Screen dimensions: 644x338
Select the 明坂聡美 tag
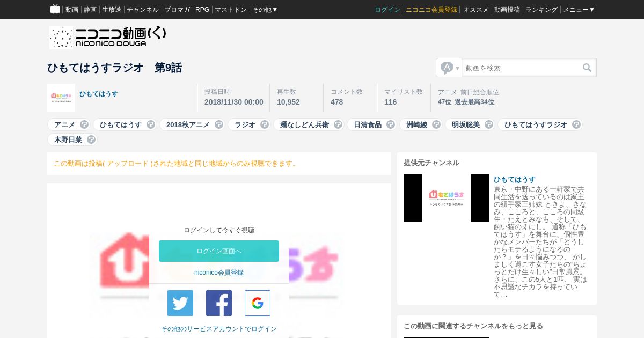click(466, 124)
